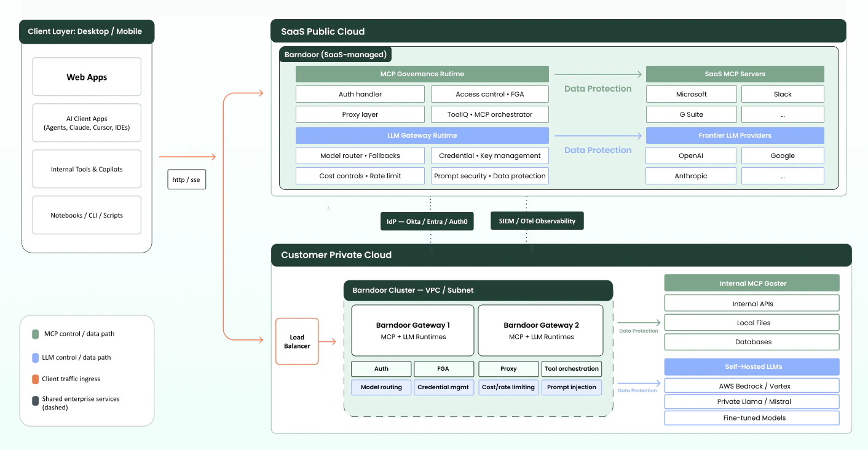Click the Barndoor (SaaS-managed) label
Viewport: 868px width, 450px height.
335,55
